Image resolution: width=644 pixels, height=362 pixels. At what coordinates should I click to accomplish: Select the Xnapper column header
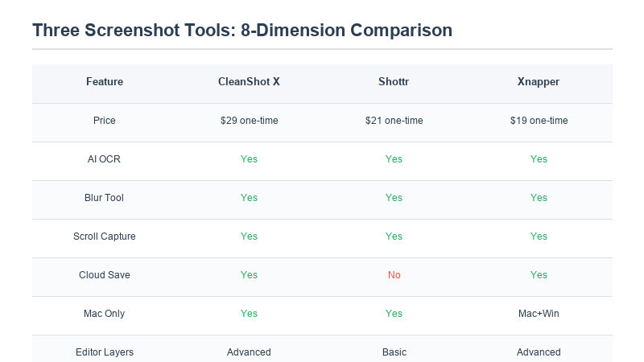pyautogui.click(x=539, y=82)
